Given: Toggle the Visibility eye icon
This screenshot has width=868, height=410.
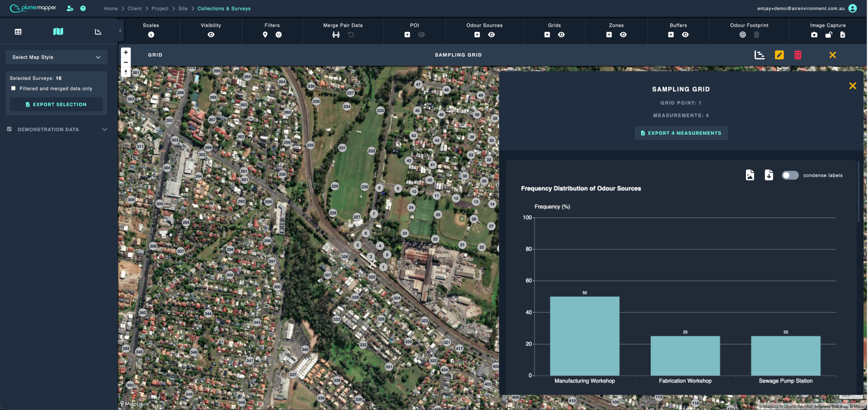Looking at the screenshot, I should coord(211,34).
